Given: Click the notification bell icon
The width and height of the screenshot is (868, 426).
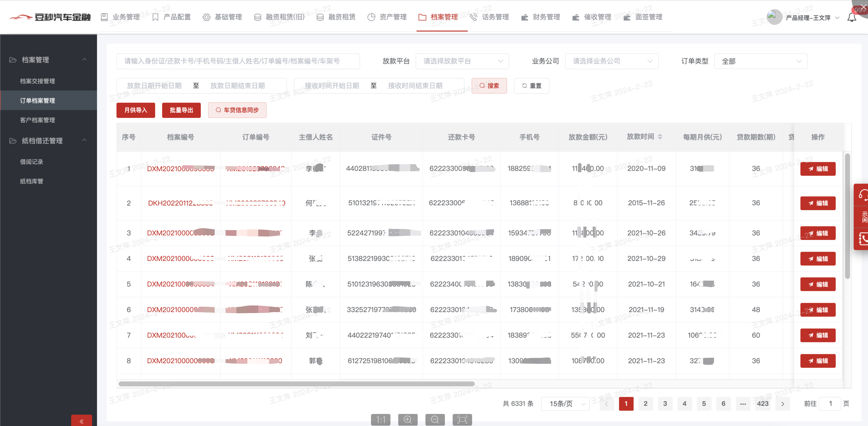Looking at the screenshot, I should (x=851, y=17).
